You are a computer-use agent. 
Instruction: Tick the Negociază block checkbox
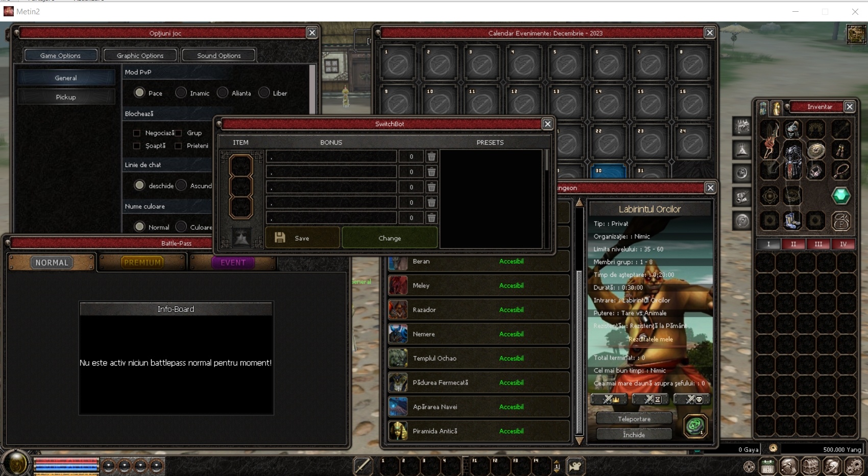click(x=136, y=133)
